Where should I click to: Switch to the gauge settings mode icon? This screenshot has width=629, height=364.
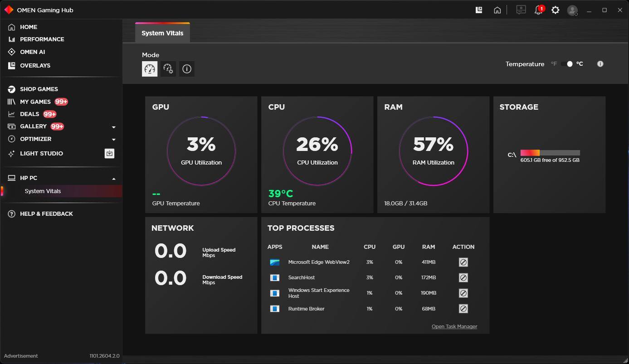tap(168, 69)
